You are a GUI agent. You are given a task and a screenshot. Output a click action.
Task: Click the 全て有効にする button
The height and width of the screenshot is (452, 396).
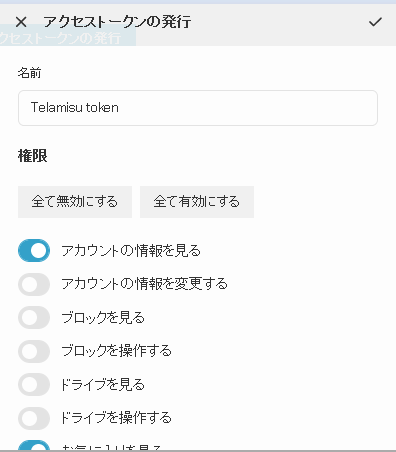pyautogui.click(x=197, y=202)
